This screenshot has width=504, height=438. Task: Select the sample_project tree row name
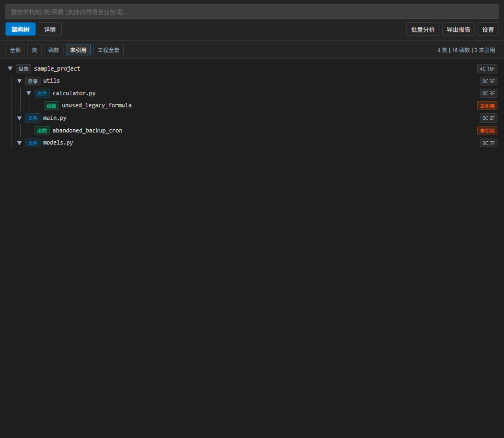(57, 68)
